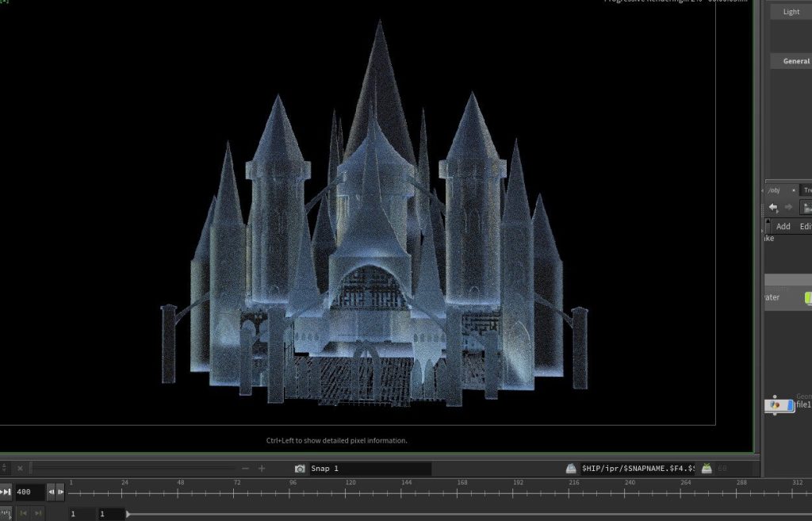Click the camera snapshot icon
The height and width of the screenshot is (521, 812).
coord(300,469)
